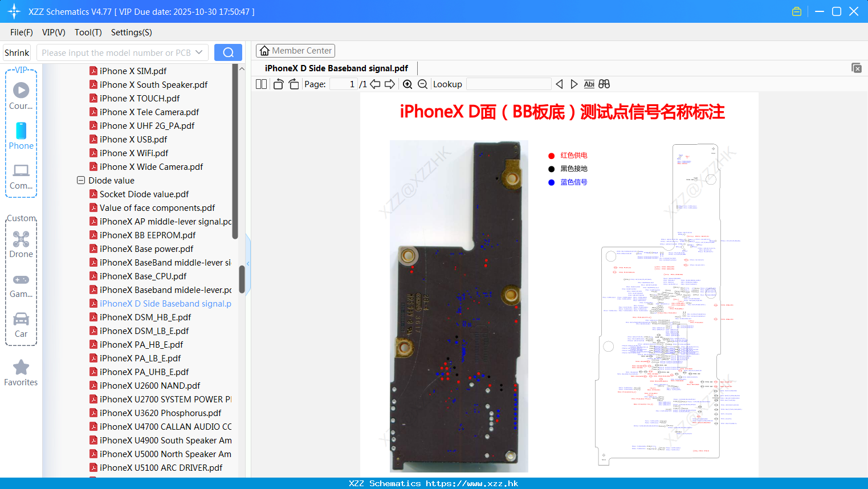Open iPhone X TOUCH.pdf
This screenshot has width=868, height=489.
[140, 98]
